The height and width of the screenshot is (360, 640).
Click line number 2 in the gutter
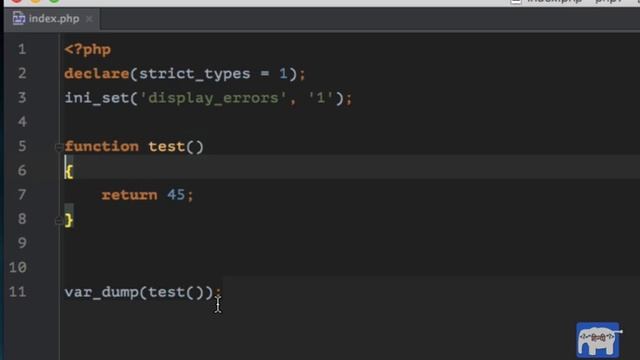[x=22, y=74]
